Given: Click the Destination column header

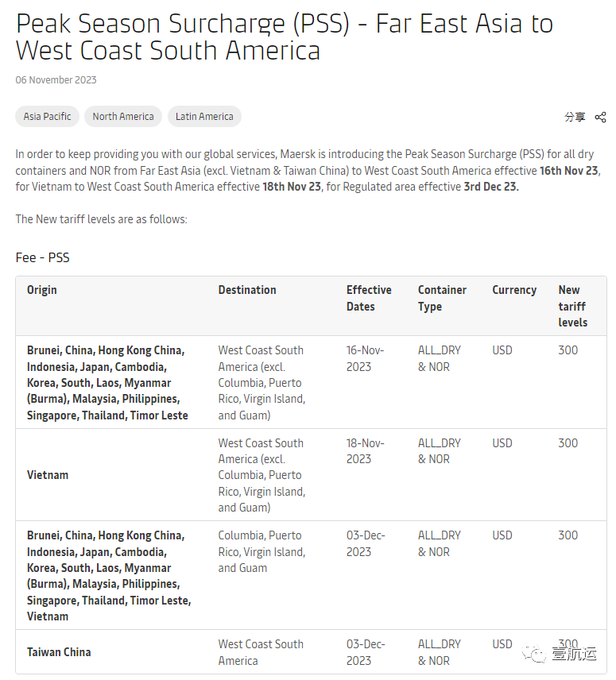Looking at the screenshot, I should click(247, 290).
